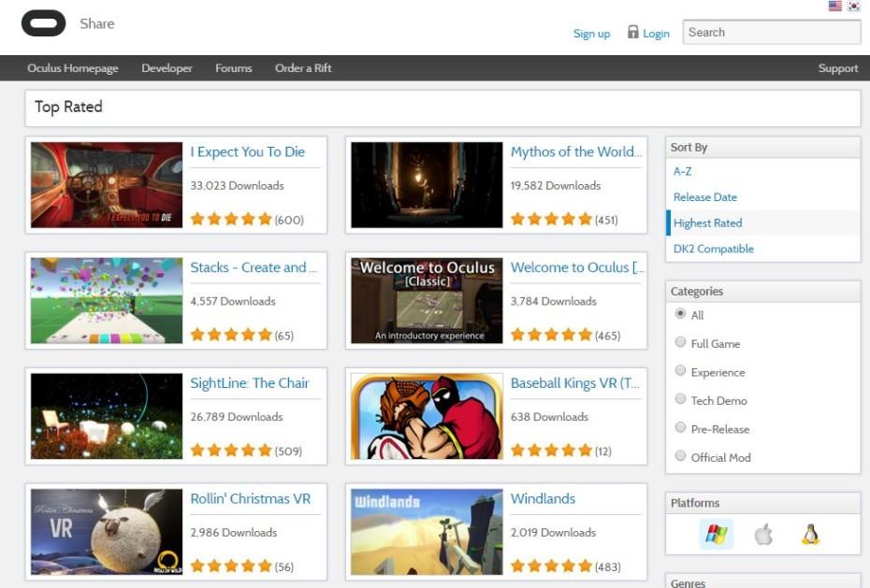The image size is (870, 588).
Task: Open the Developer menu item
Action: [167, 68]
